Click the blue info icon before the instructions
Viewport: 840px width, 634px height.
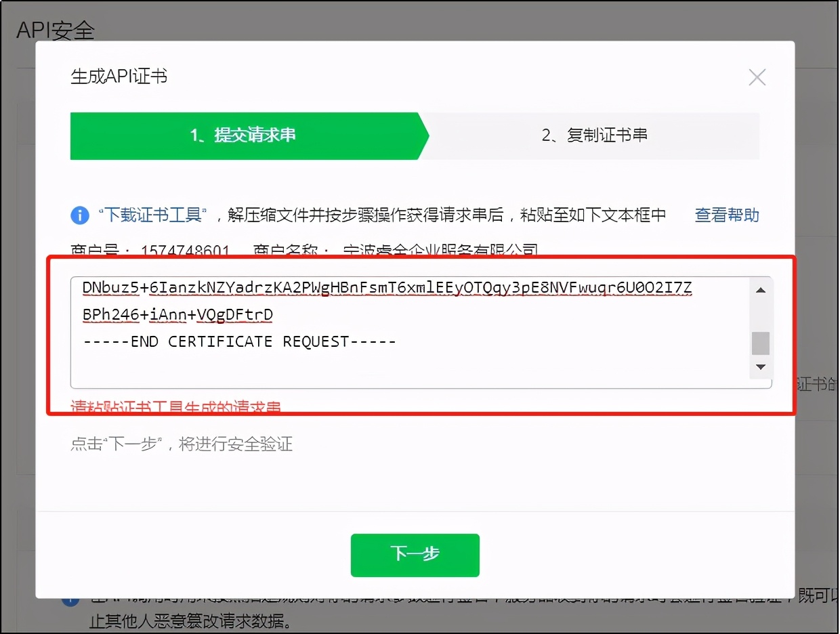(x=79, y=215)
